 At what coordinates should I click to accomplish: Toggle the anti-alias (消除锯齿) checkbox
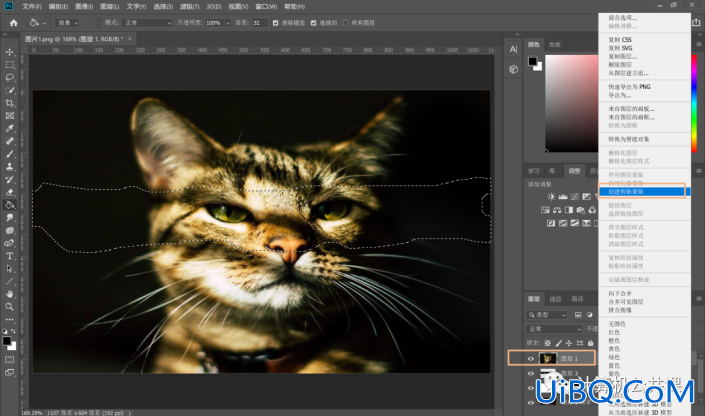276,23
